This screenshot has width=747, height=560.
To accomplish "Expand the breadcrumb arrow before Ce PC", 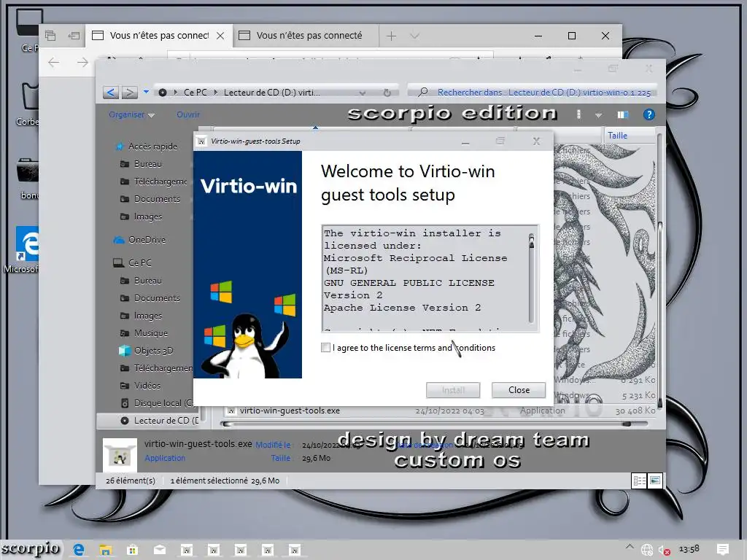I will coord(175,93).
